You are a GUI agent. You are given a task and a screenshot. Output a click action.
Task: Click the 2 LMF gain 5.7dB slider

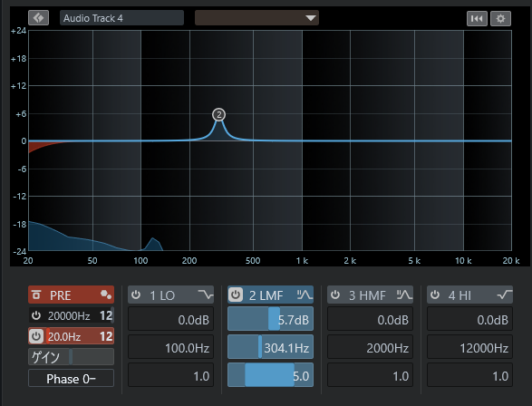270,319
